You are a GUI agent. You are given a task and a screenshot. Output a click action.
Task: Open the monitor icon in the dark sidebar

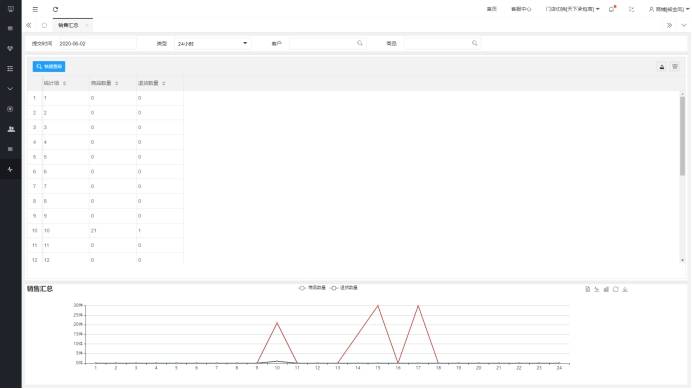[x=11, y=9]
